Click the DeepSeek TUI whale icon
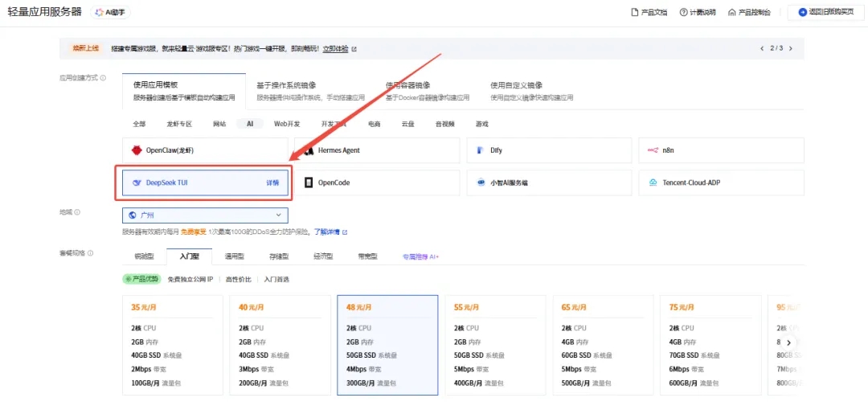Viewport: 868px width, 406px height. click(x=137, y=182)
